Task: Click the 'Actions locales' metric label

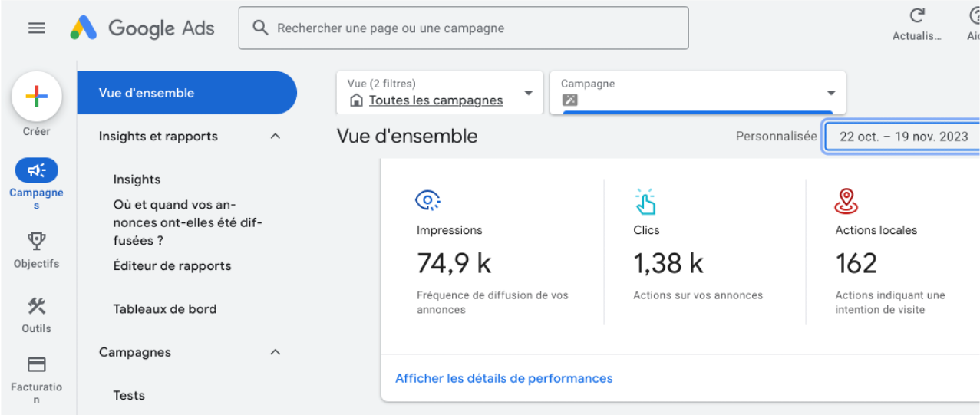Action: coord(876,230)
